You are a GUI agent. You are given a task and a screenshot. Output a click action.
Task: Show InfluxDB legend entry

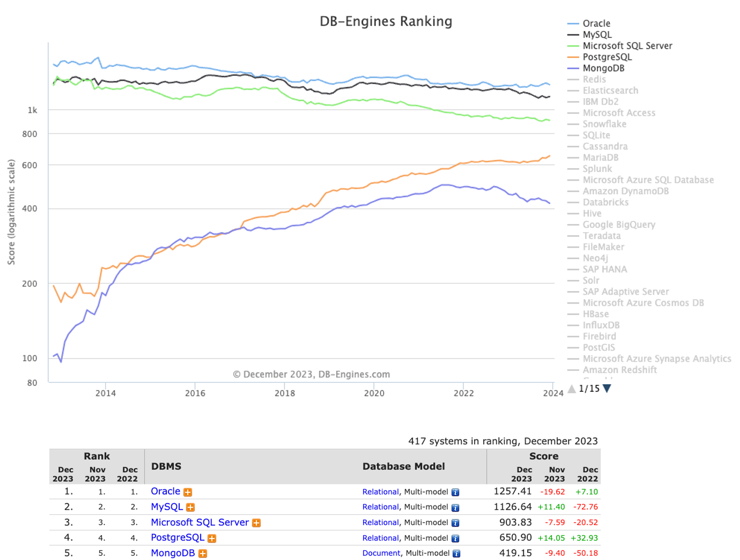pyautogui.click(x=594, y=325)
